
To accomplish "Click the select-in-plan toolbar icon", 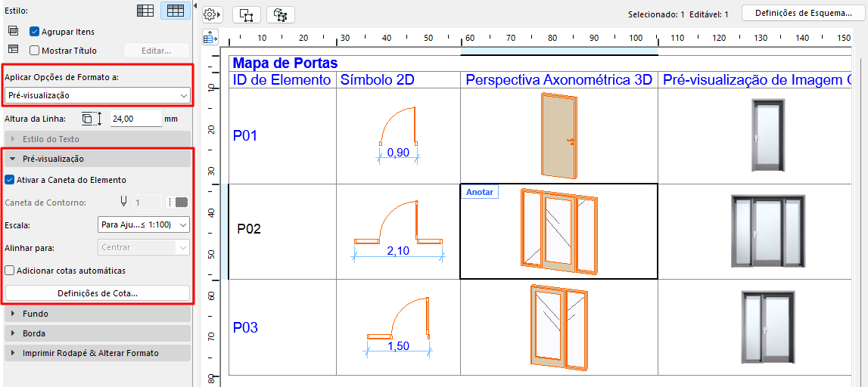I will (x=247, y=15).
